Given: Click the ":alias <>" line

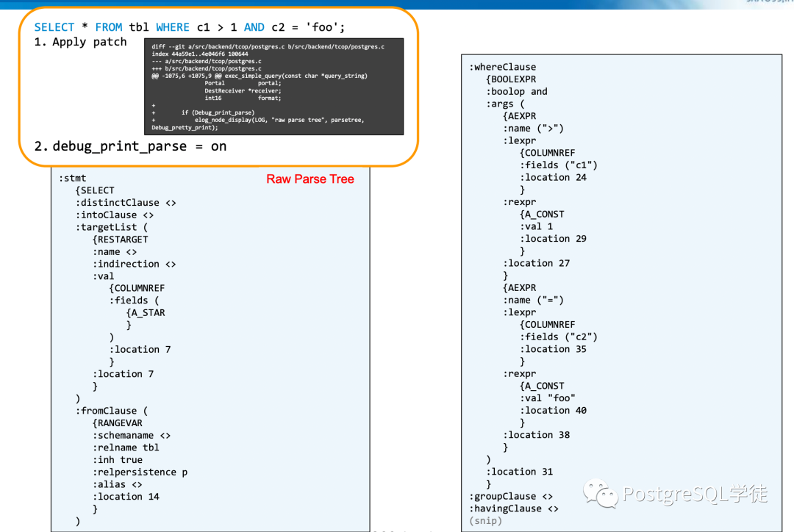Looking at the screenshot, I should click(x=117, y=484).
